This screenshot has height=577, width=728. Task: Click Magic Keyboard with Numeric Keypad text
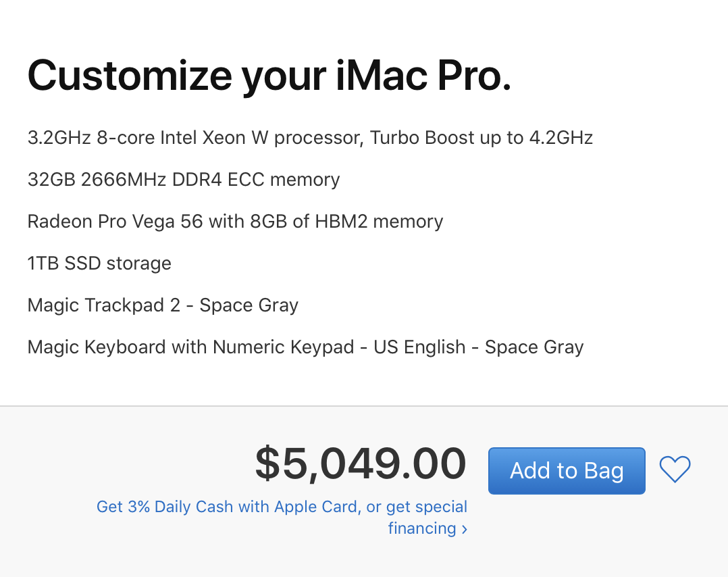pos(191,347)
